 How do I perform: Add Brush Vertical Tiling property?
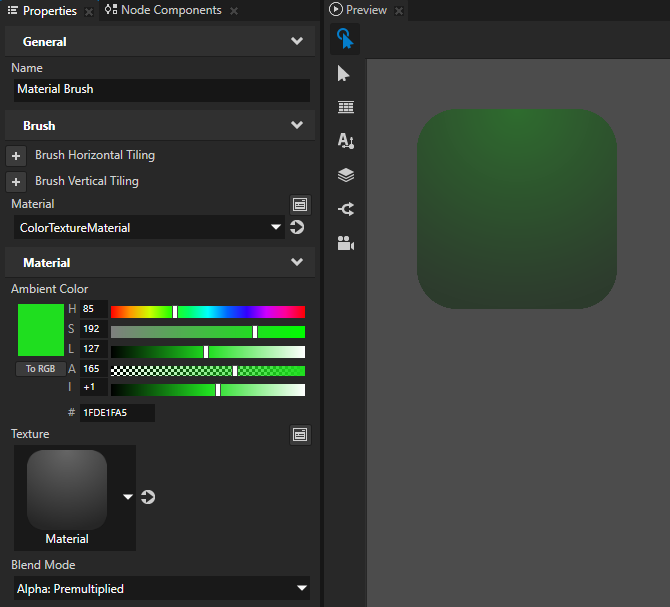pyautogui.click(x=16, y=182)
